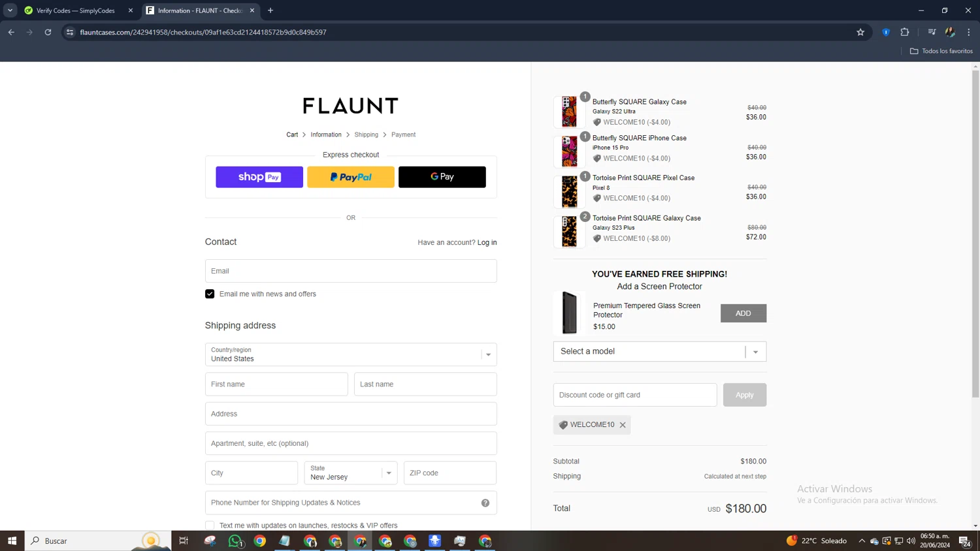Pay with Google Pay express button
The width and height of the screenshot is (980, 551).
point(442,177)
